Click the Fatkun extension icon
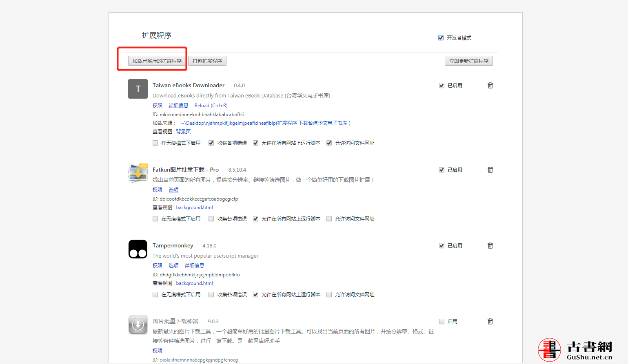Viewport: 628px width, 364px height. click(x=138, y=173)
